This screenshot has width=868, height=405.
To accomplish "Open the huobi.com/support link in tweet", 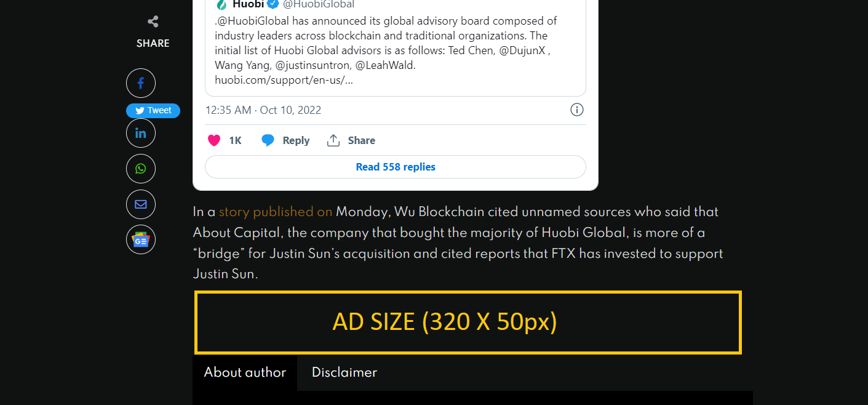I will (284, 80).
